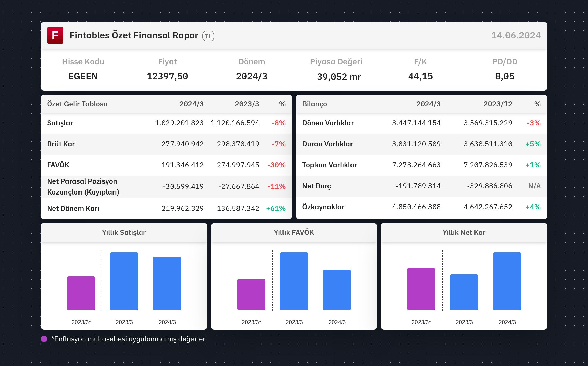Click the period value 2024/3 under Dönem

(x=252, y=76)
